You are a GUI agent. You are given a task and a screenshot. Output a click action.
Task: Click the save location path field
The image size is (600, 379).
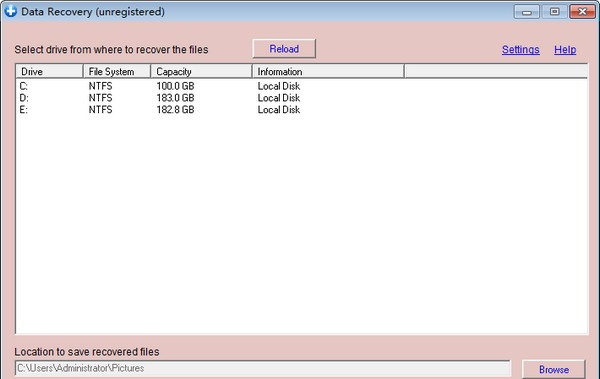tap(263, 368)
